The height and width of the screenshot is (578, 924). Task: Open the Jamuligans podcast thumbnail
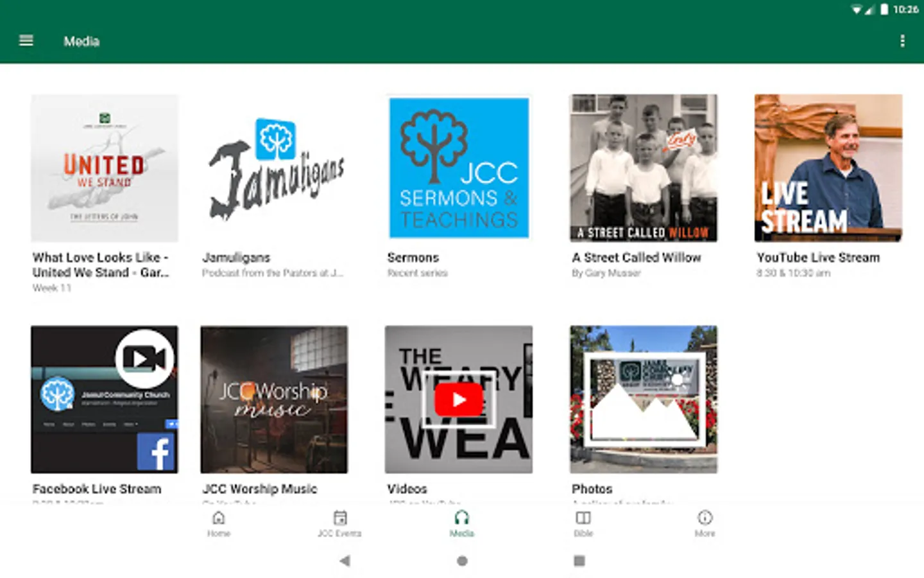[x=274, y=168]
